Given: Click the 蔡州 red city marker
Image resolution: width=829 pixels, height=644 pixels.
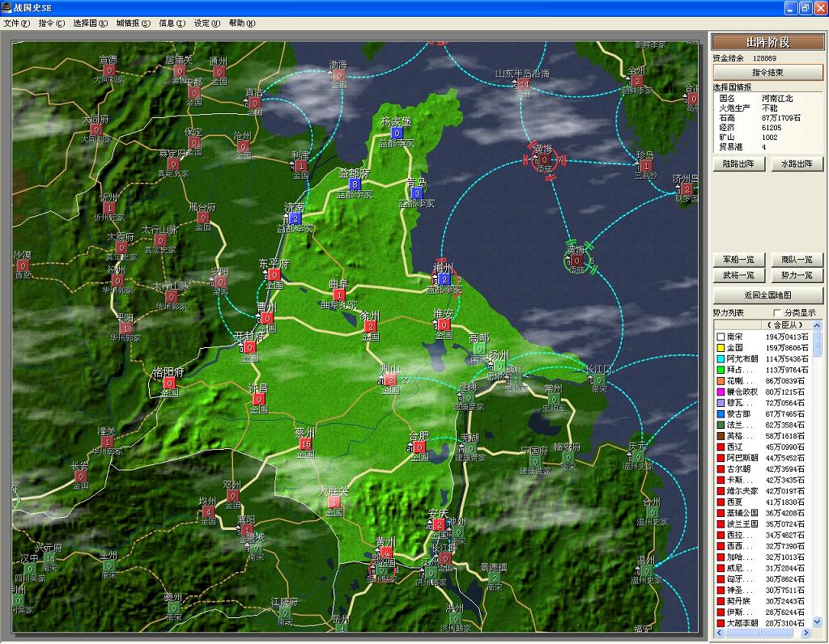Looking at the screenshot, I should click(x=305, y=444).
